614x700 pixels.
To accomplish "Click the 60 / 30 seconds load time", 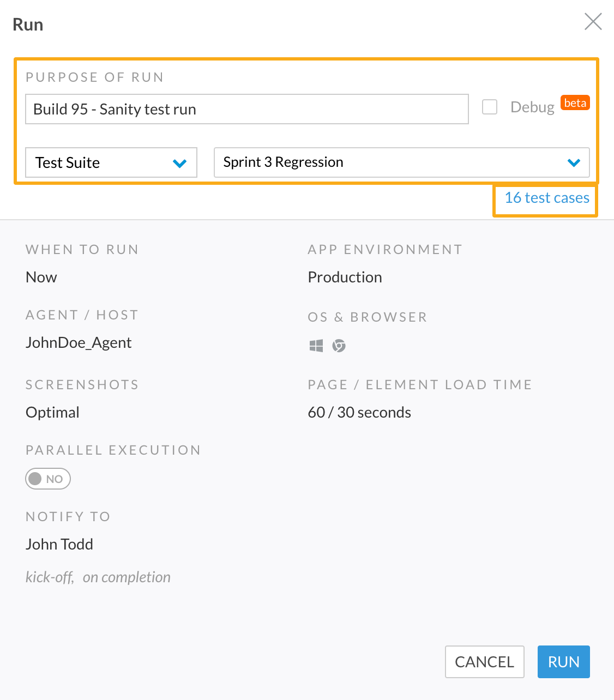I will pos(359,412).
